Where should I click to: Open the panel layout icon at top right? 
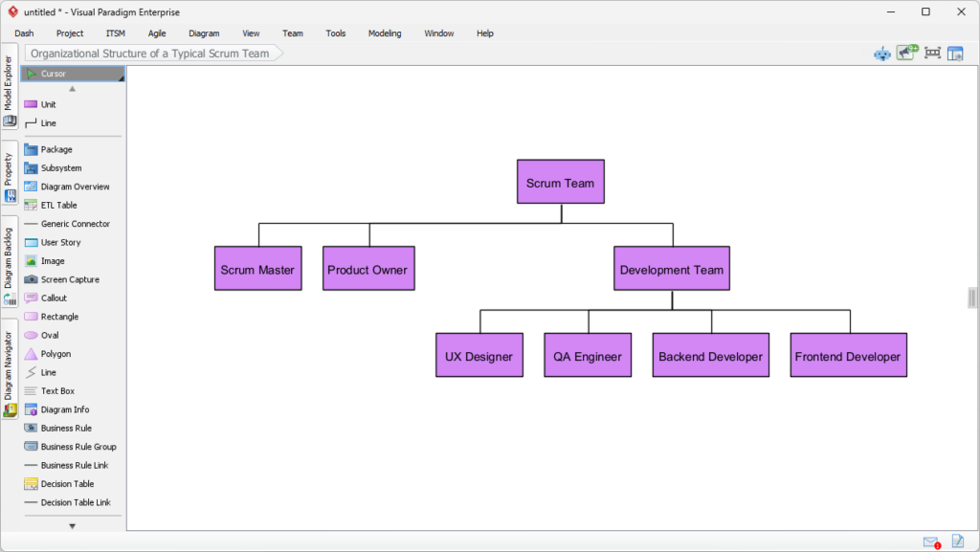(955, 54)
